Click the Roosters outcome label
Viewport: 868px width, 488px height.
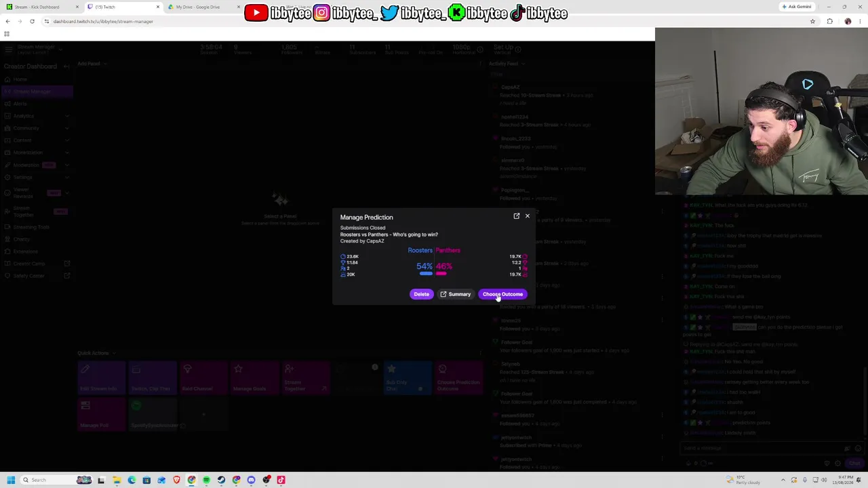pyautogui.click(x=420, y=250)
